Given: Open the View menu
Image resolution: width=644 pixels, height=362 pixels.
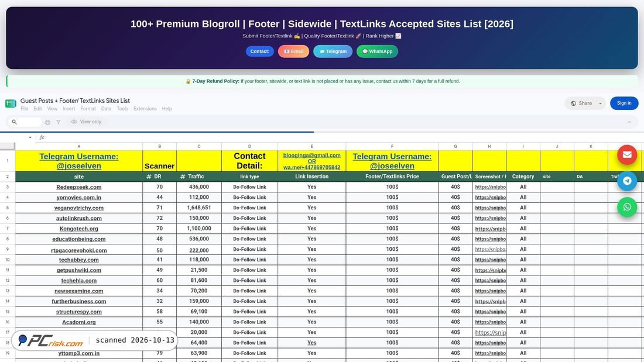Looking at the screenshot, I should point(52,109).
